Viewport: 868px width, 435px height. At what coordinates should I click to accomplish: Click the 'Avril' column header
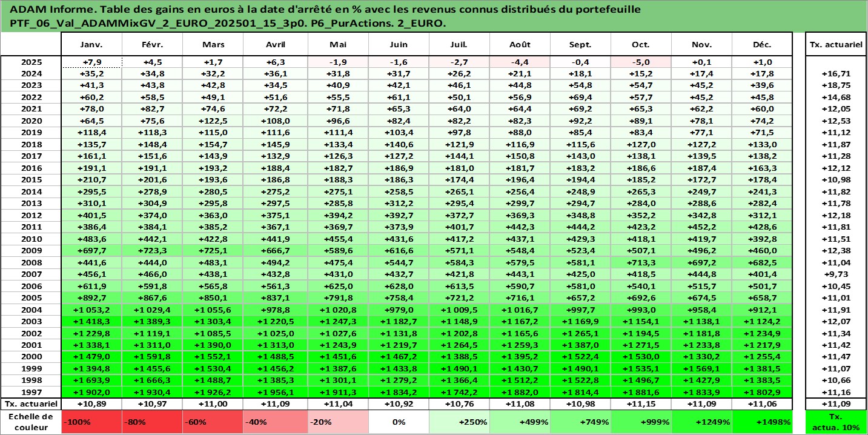tap(275, 45)
